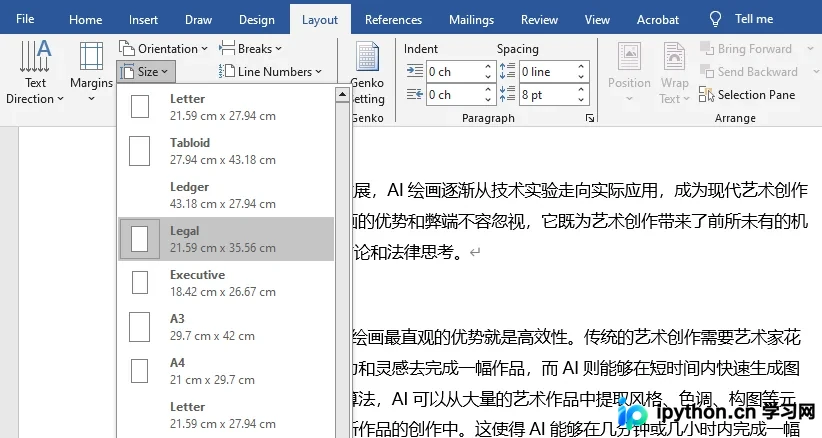Click the spacing before icon

click(x=507, y=71)
